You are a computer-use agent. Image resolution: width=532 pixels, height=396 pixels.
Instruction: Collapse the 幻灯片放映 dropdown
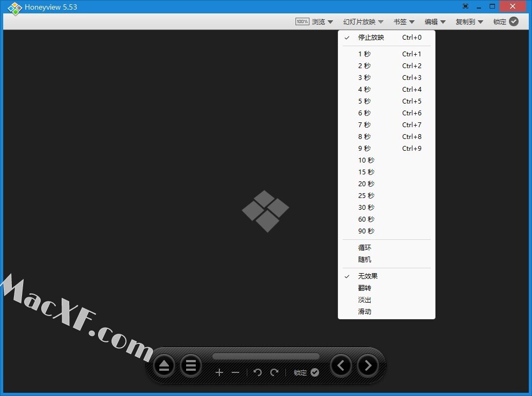coord(363,21)
